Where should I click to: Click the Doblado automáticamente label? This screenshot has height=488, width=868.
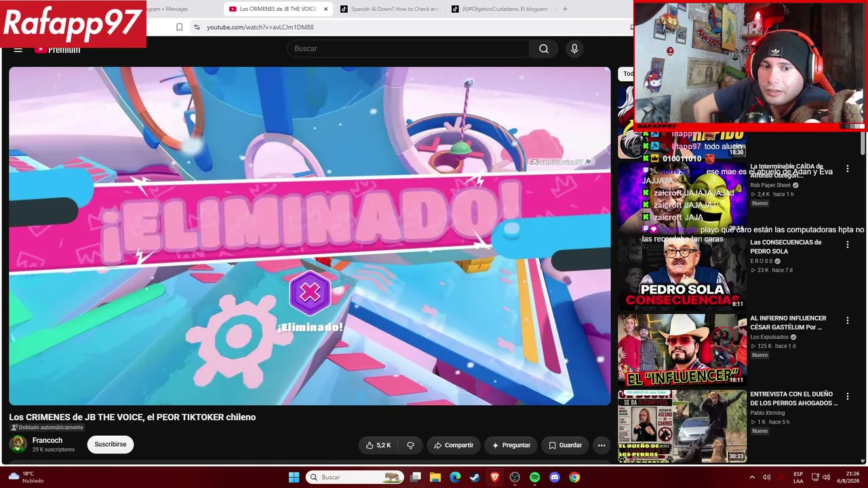(47, 428)
